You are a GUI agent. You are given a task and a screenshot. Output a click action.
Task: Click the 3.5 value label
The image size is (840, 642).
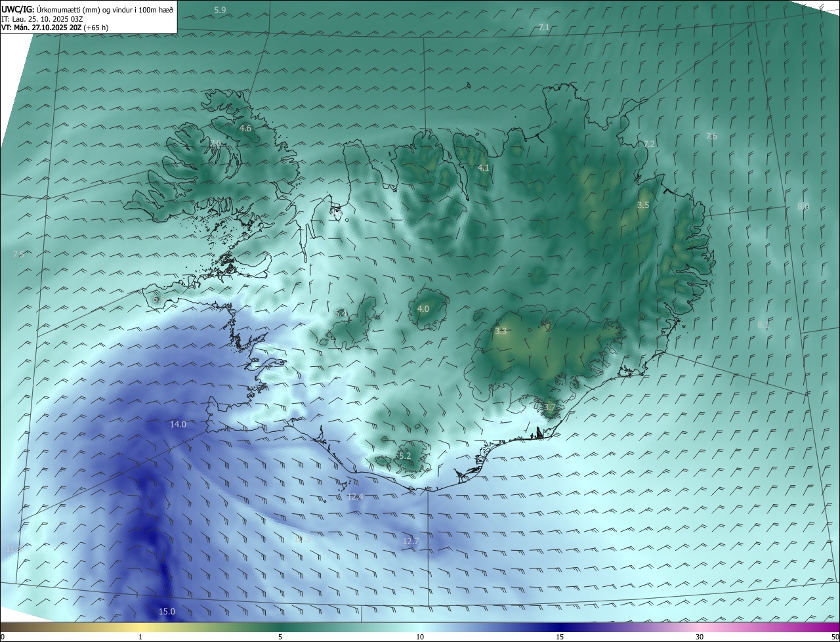tap(643, 205)
